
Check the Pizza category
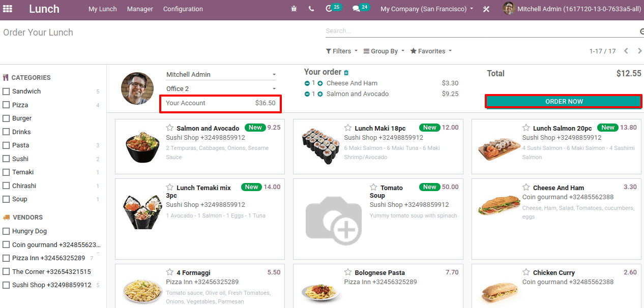point(6,105)
